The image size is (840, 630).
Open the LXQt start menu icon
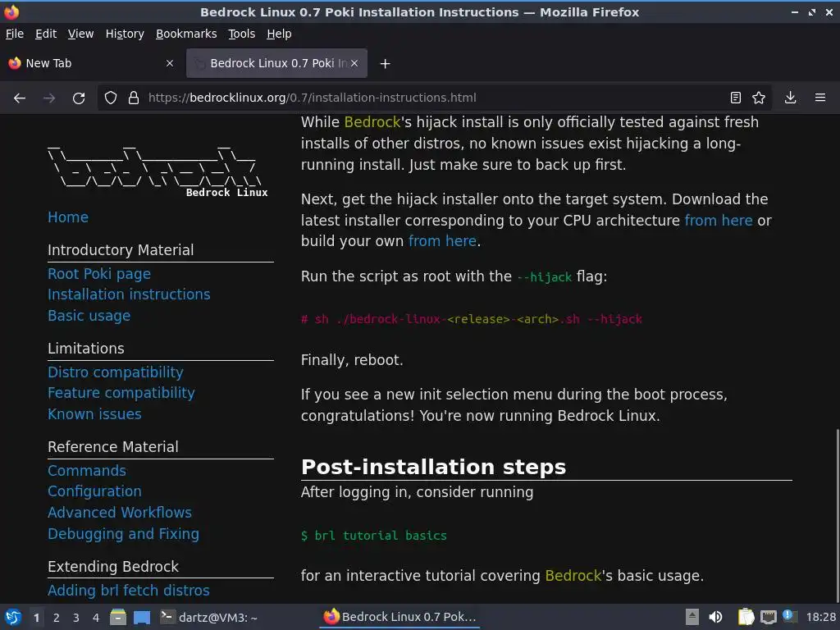coord(13,618)
